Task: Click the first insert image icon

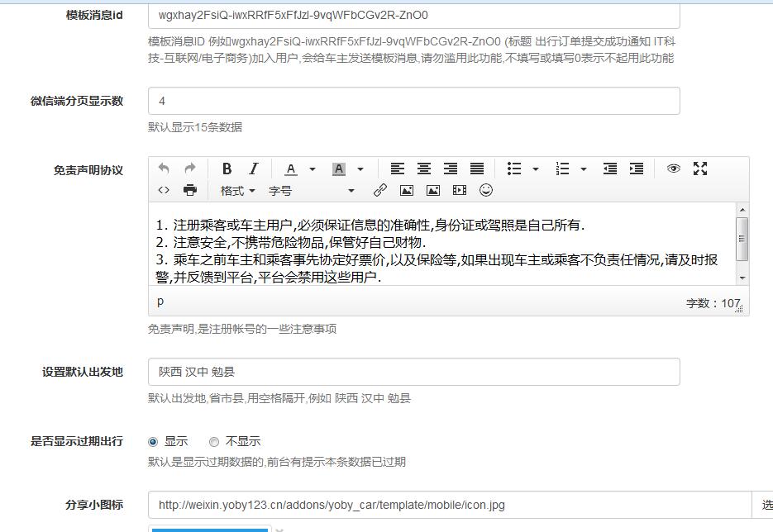Action: click(406, 190)
